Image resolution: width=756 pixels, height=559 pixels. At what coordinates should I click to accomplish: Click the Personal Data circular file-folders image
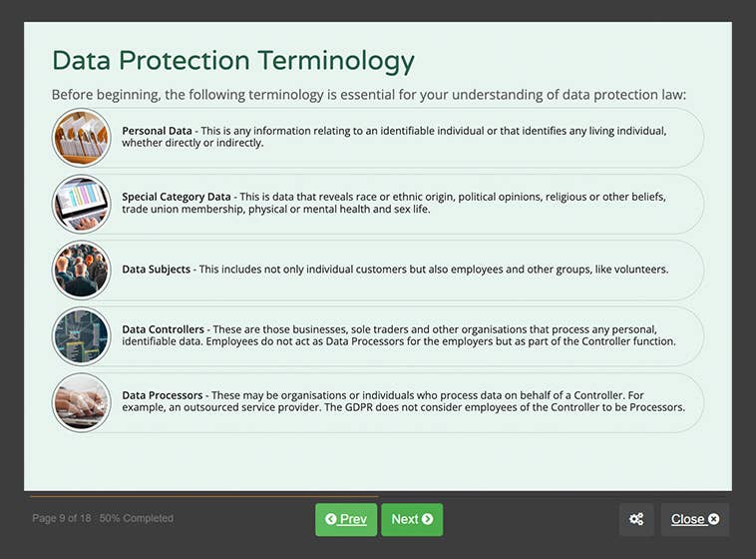[81, 138]
